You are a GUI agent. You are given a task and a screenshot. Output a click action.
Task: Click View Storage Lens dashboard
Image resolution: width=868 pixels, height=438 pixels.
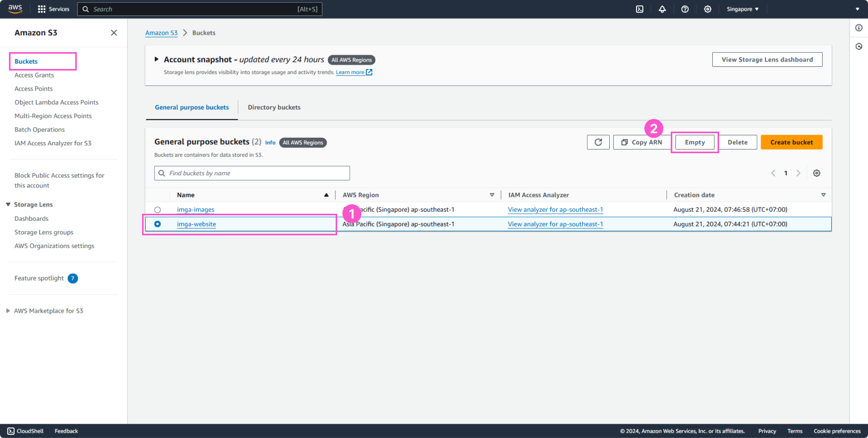(768, 59)
